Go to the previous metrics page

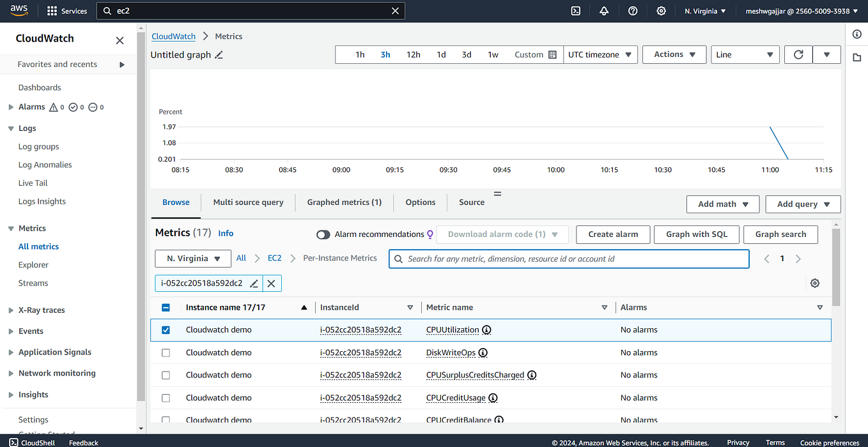click(x=767, y=259)
